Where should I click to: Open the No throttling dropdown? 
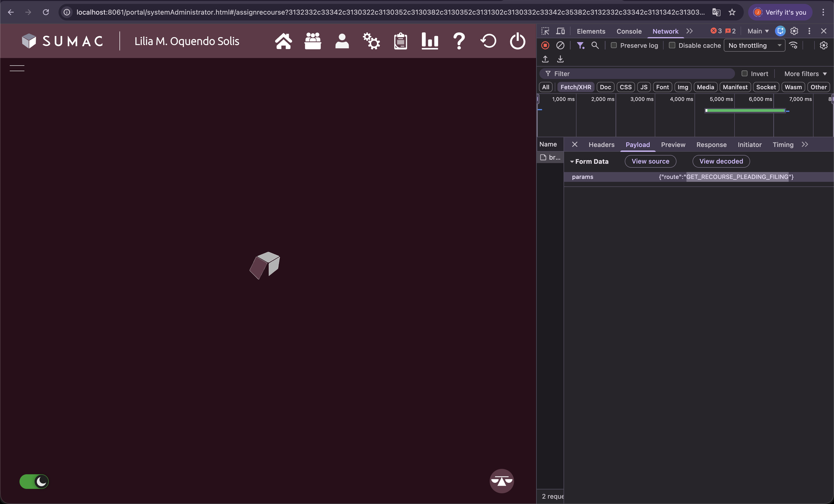[x=754, y=45]
